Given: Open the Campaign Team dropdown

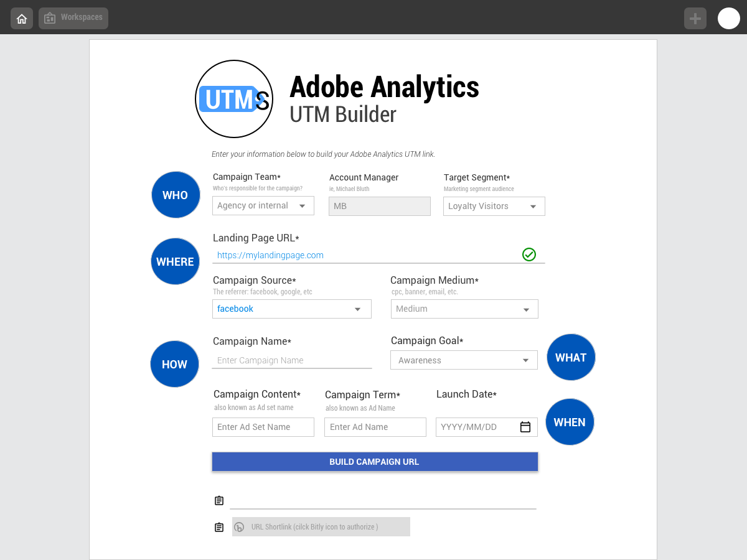Looking at the screenshot, I should coord(263,206).
